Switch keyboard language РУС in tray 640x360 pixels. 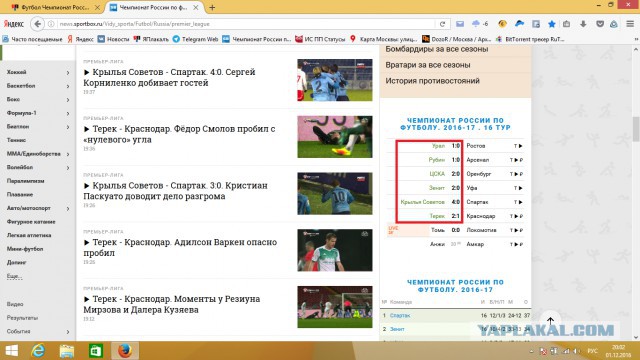point(592,351)
